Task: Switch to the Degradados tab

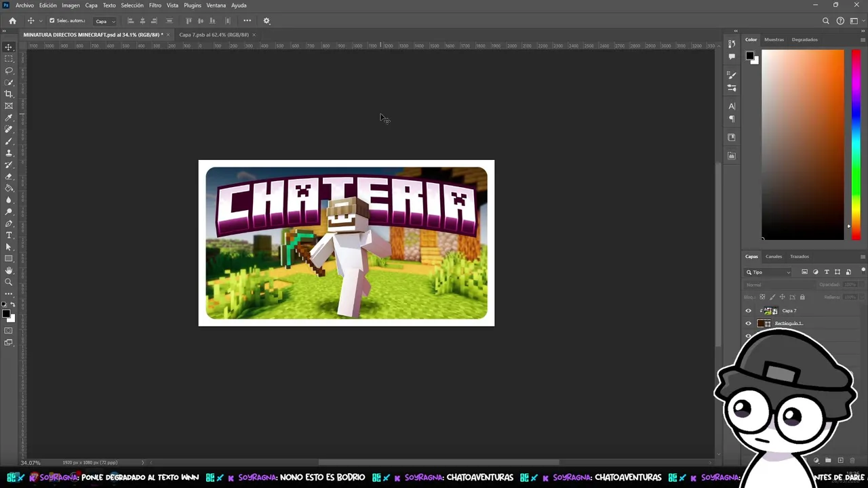Action: (805, 40)
